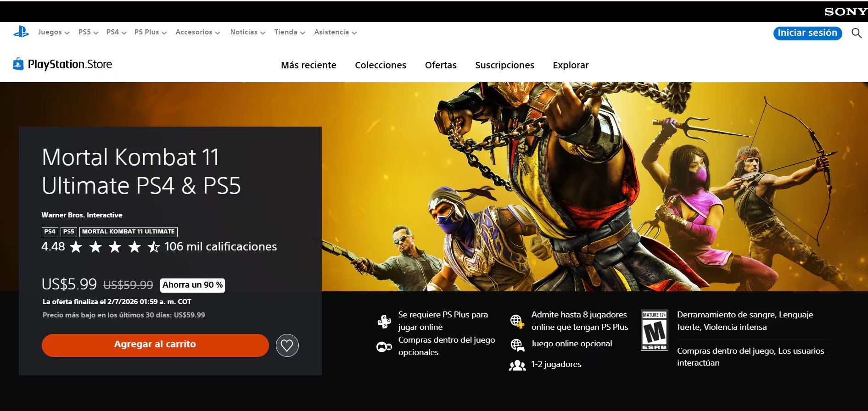
Task: Click the Warner Bros. Interactive publisher text
Action: [x=82, y=215]
